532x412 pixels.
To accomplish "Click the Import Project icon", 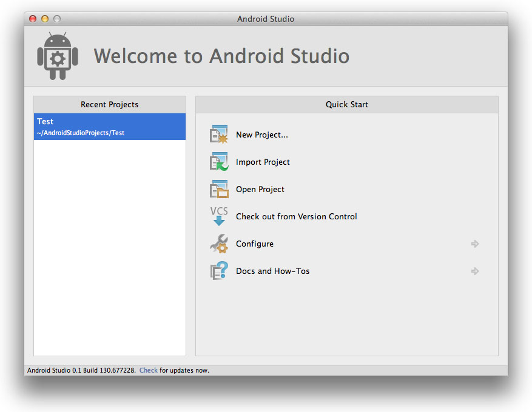I will point(219,162).
